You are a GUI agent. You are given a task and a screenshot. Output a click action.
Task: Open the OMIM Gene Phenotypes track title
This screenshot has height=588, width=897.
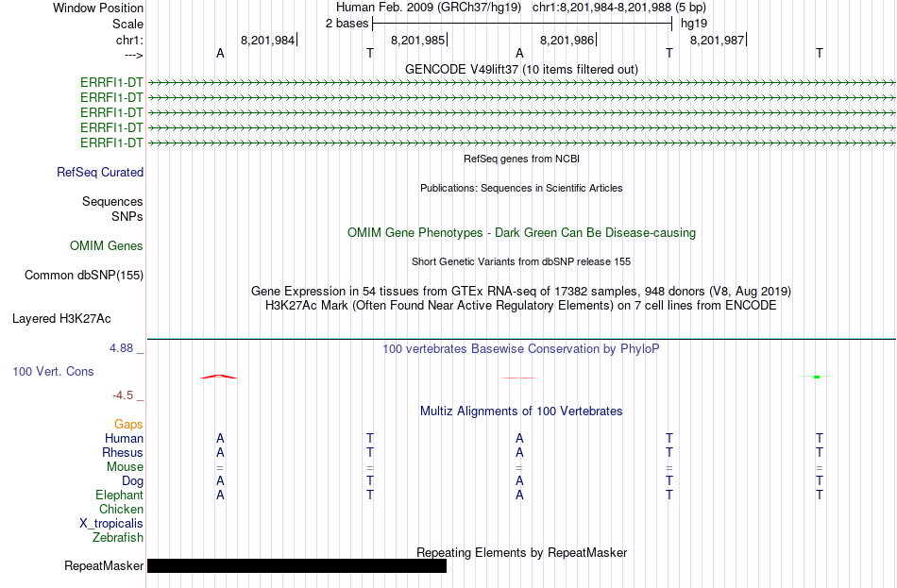521,233
